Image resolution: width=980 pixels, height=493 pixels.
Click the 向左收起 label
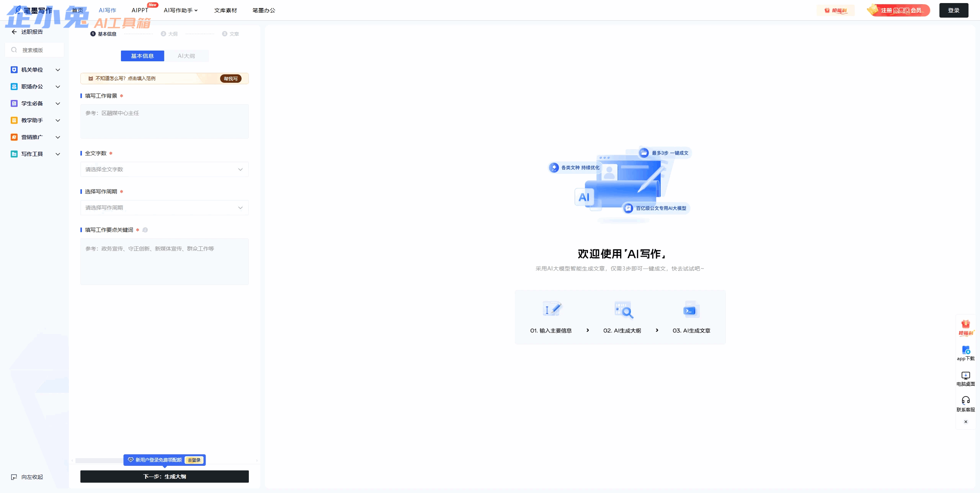point(32,477)
